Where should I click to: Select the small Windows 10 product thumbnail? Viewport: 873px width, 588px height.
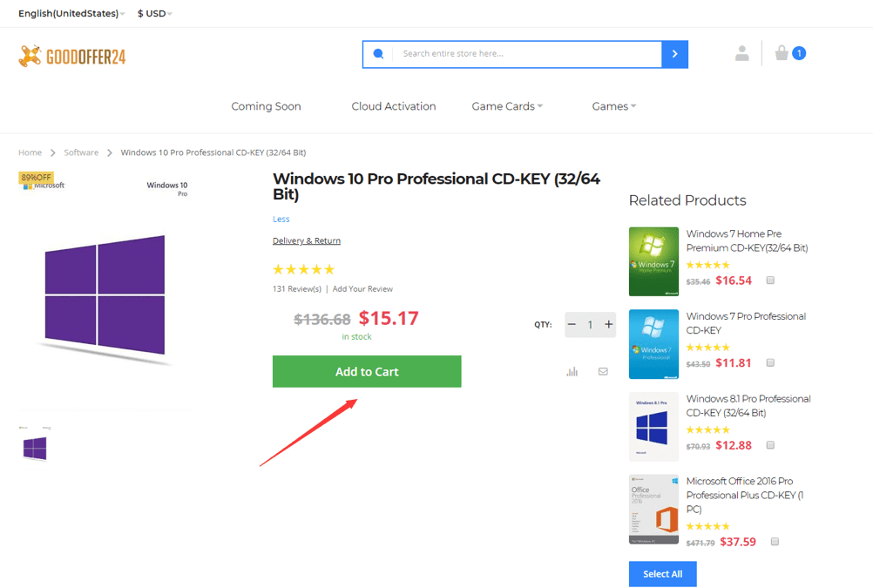click(x=35, y=447)
